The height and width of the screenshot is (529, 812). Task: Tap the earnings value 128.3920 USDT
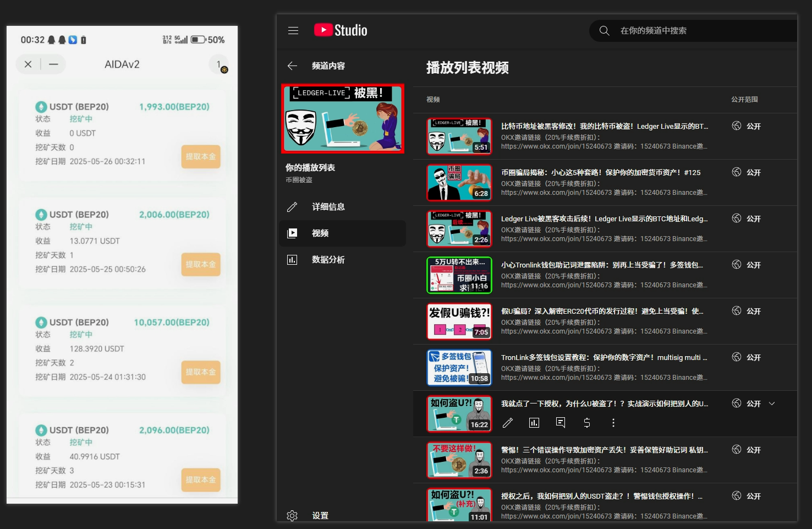click(97, 349)
